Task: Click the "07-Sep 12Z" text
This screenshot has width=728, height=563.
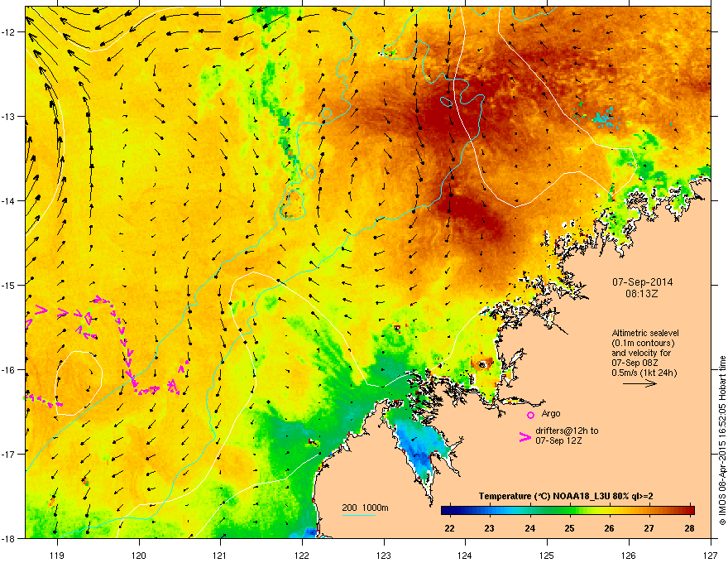Action: point(558,440)
